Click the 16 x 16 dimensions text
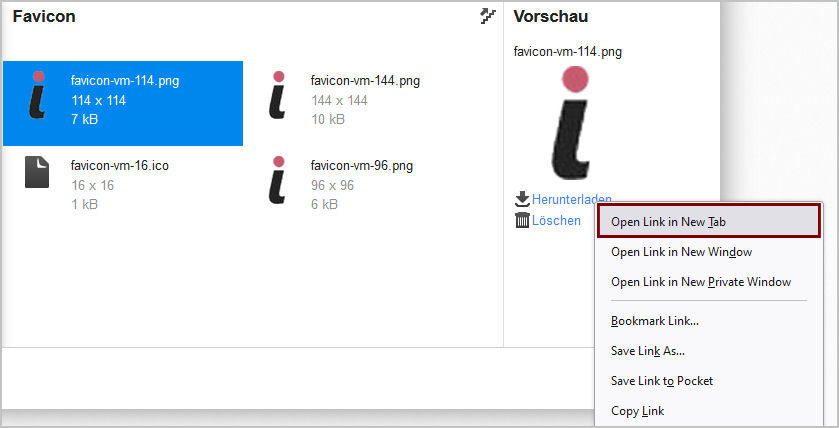This screenshot has width=839, height=428. pyautogui.click(x=93, y=185)
